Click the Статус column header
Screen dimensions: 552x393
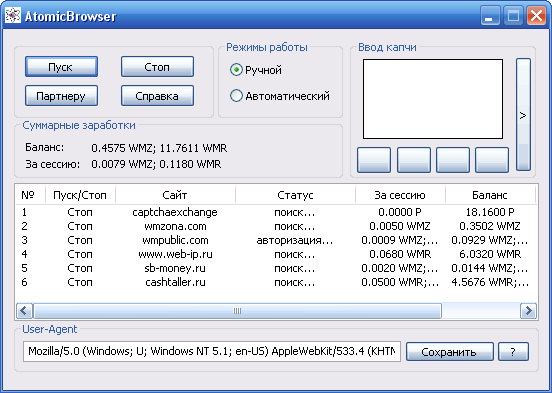pos(295,195)
